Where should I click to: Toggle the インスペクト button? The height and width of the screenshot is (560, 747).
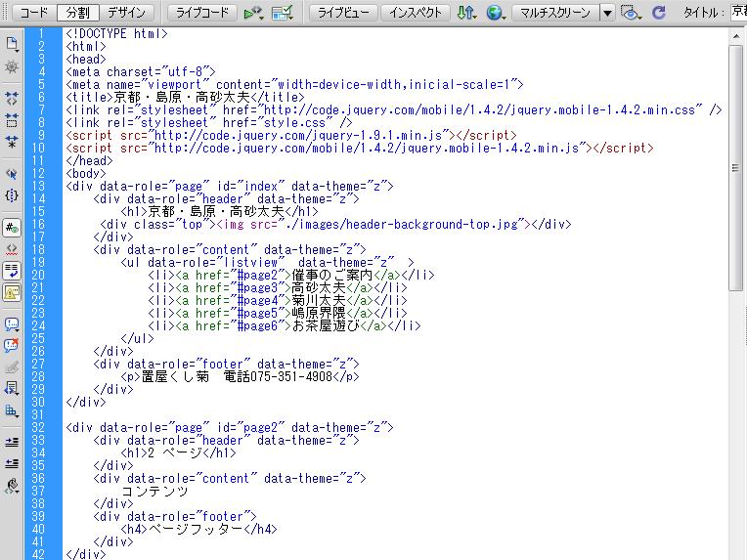pyautogui.click(x=416, y=13)
